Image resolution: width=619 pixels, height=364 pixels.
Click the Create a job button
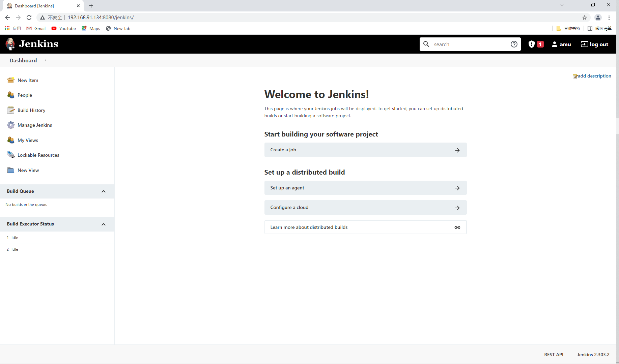(x=365, y=150)
